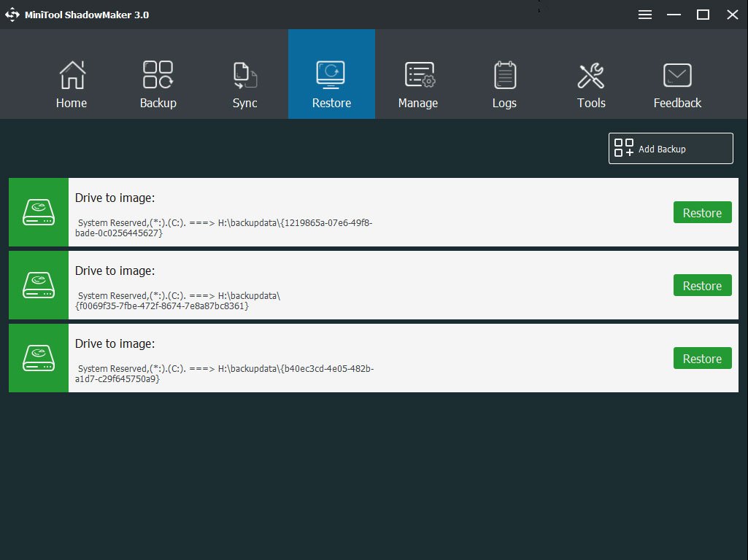
Task: Restore the backup ending in c29f645750a9
Action: click(702, 359)
